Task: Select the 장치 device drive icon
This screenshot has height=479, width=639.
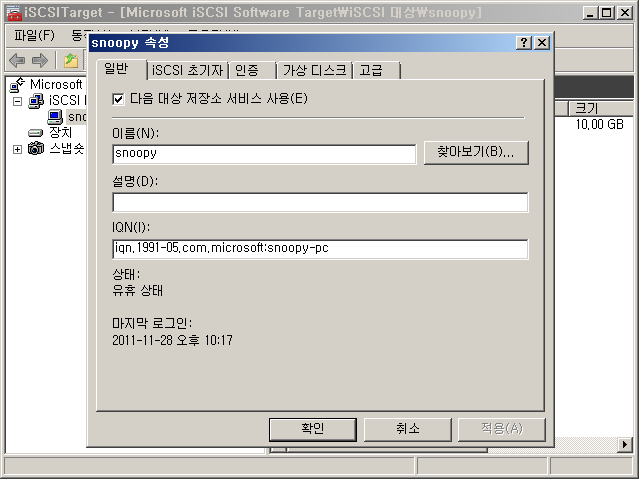Action: coord(35,133)
